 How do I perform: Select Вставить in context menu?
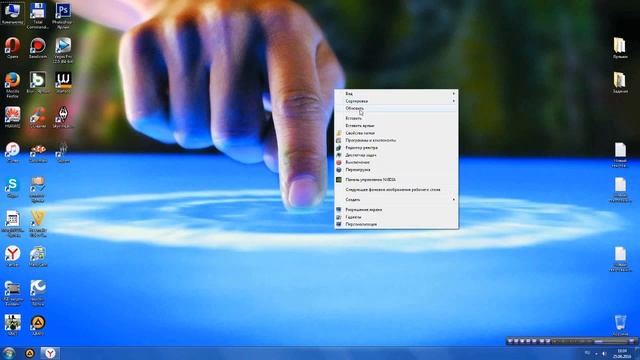coord(396,118)
